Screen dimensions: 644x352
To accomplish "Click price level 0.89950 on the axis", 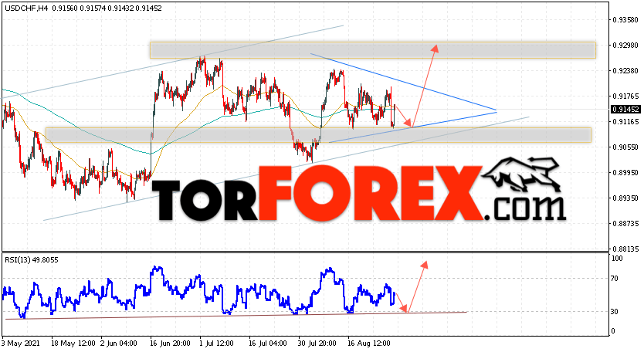I will click(625, 172).
